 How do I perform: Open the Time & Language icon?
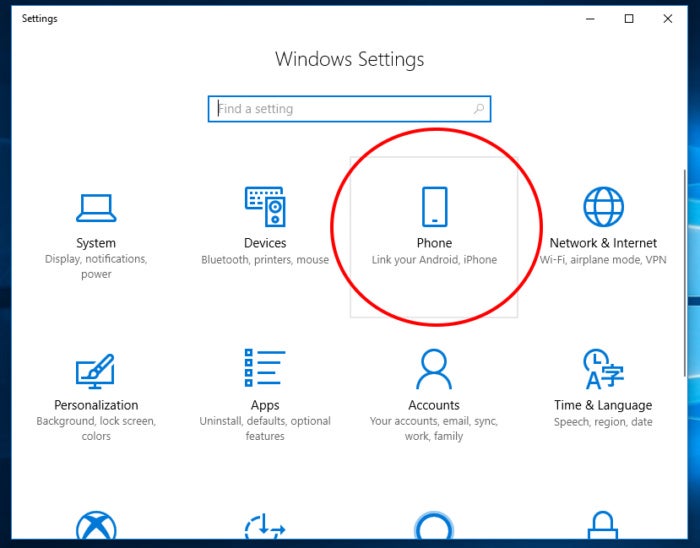coord(603,369)
